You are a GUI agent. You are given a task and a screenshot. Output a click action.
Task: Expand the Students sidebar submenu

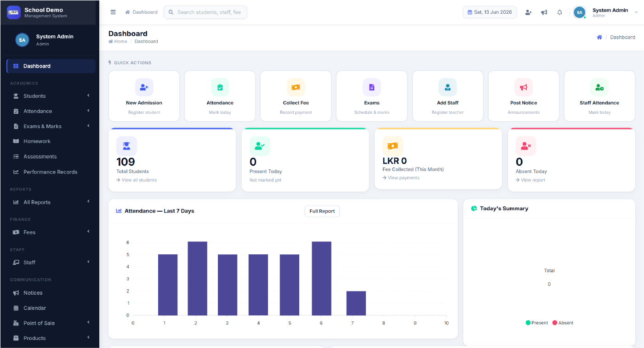pyautogui.click(x=51, y=96)
